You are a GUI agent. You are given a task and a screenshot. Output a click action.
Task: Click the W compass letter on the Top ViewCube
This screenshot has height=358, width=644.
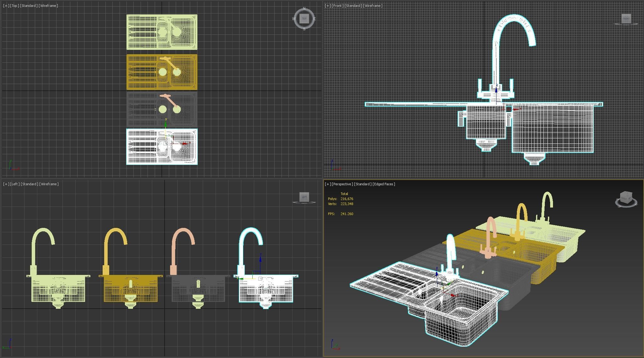(294, 19)
